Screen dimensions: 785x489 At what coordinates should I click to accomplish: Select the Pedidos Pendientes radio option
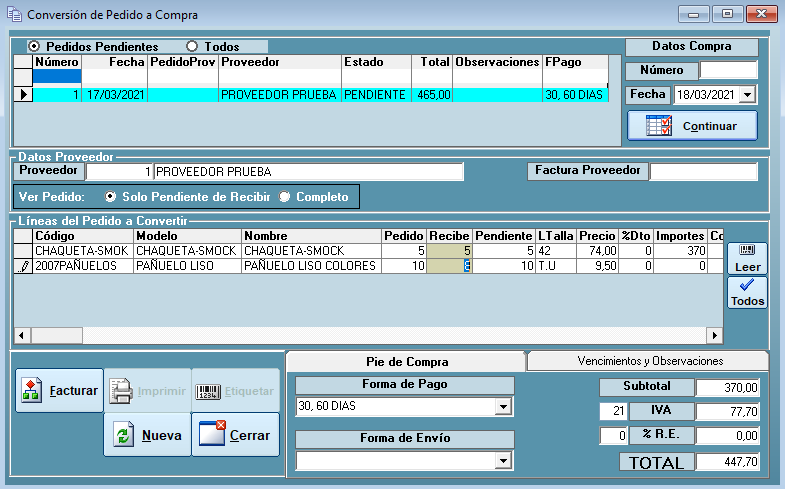(34, 47)
